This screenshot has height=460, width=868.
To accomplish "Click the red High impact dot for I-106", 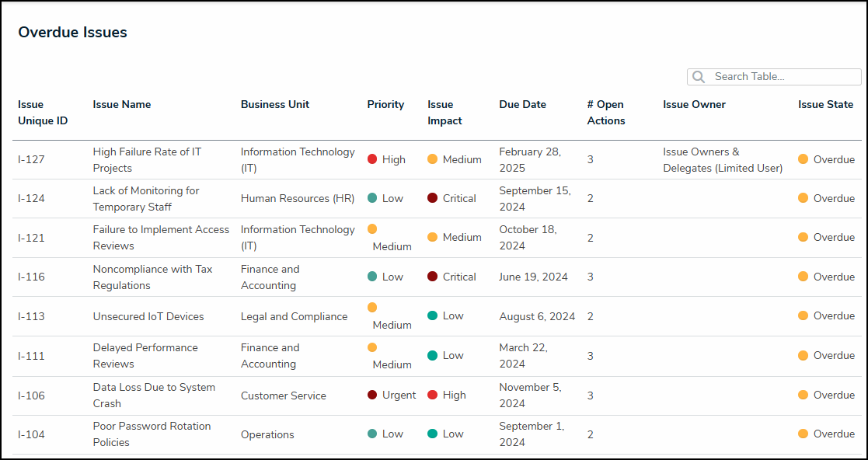I will [433, 395].
